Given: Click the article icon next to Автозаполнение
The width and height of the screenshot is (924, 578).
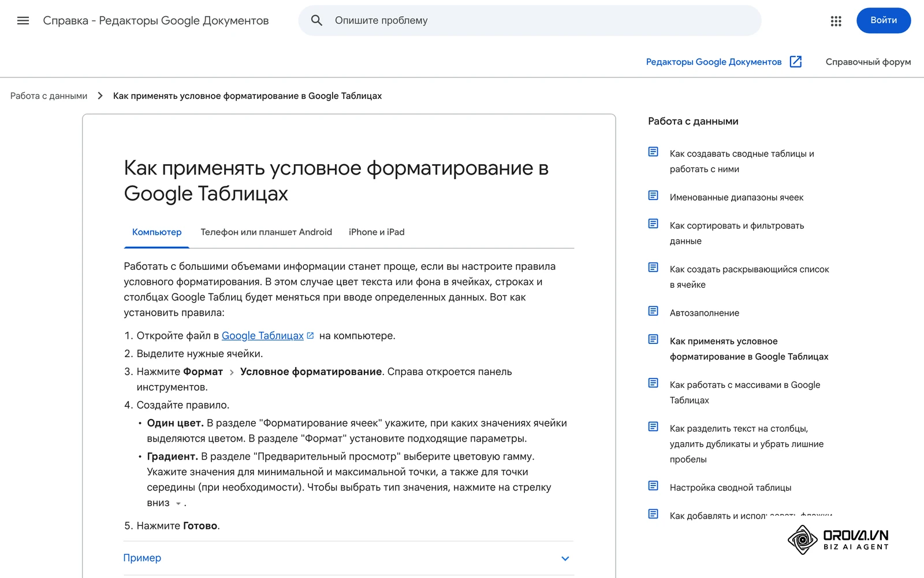Looking at the screenshot, I should (653, 311).
